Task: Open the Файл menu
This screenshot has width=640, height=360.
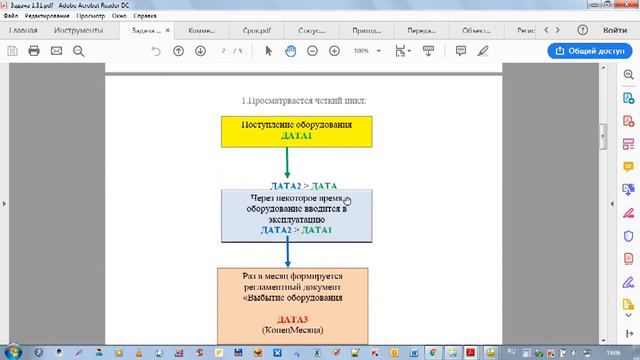Action: click(x=11, y=16)
